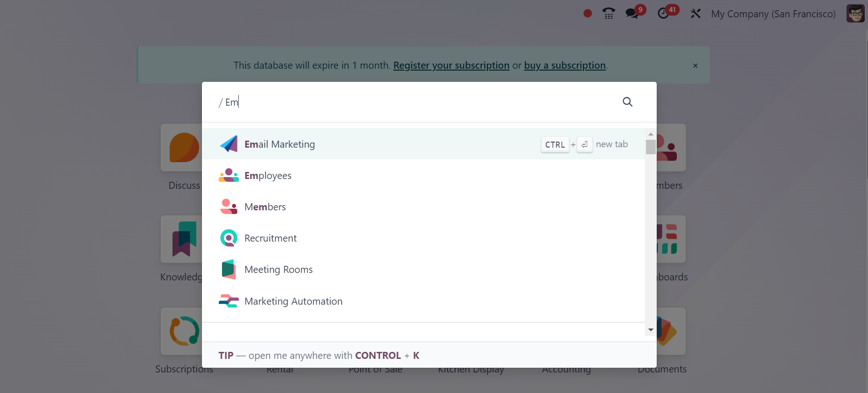
Task: Click the red recording status dot
Action: point(588,14)
